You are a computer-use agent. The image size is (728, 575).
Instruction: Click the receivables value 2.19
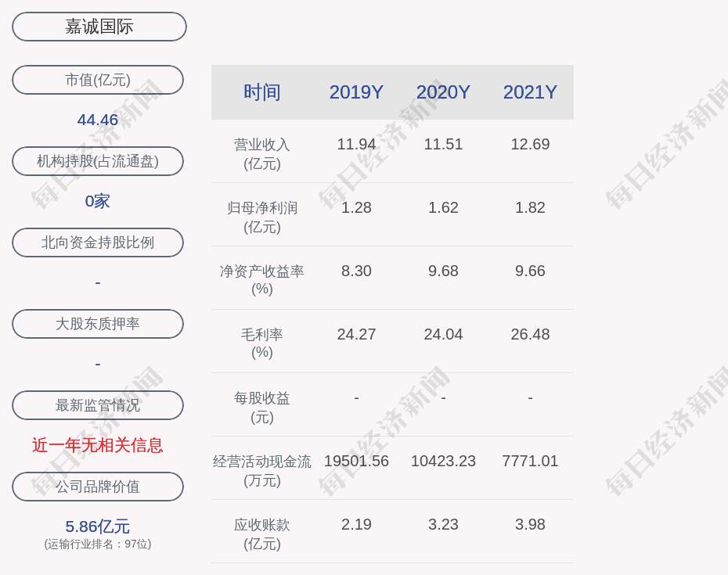click(356, 524)
